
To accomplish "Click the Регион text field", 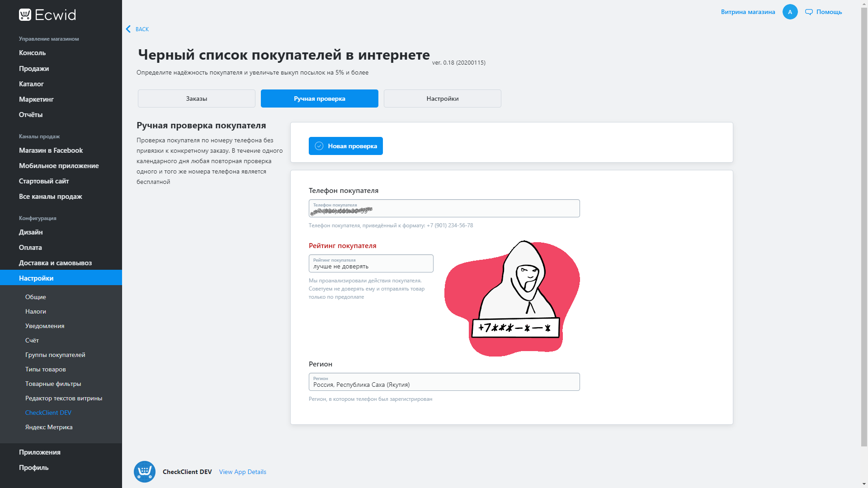I will click(444, 382).
